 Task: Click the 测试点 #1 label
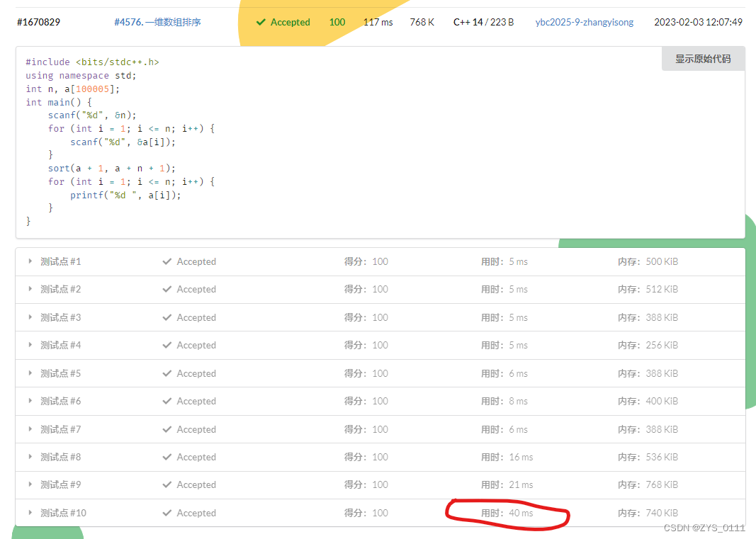click(61, 261)
